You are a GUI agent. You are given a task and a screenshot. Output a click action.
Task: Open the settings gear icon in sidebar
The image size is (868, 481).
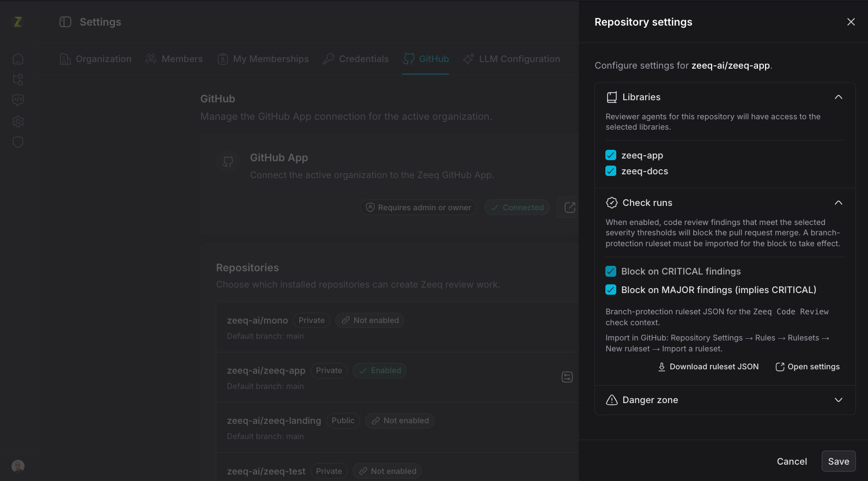[18, 121]
